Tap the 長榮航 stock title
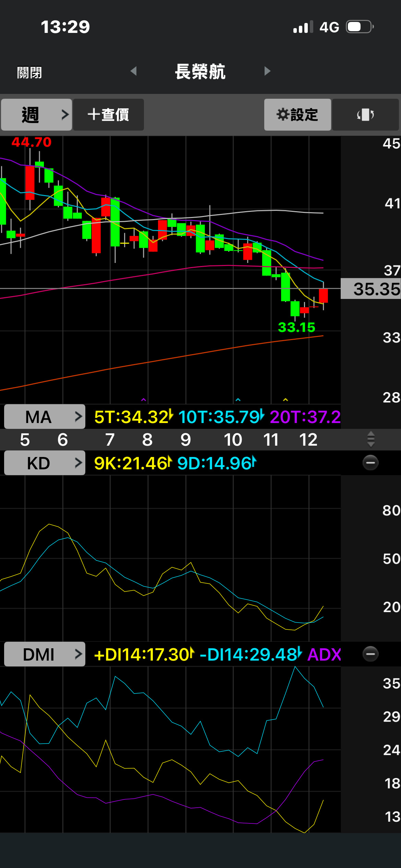Image resolution: width=401 pixels, height=868 pixels. (x=200, y=72)
